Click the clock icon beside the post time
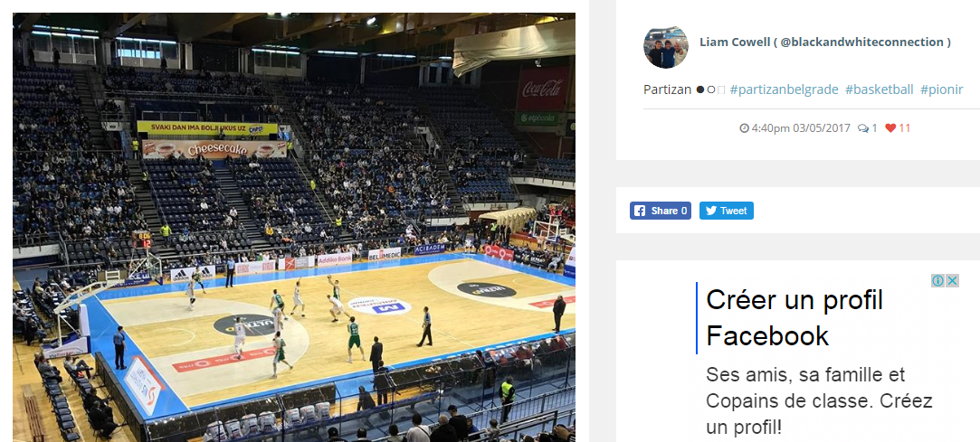Viewport: 980px width, 442px height. pyautogui.click(x=744, y=128)
